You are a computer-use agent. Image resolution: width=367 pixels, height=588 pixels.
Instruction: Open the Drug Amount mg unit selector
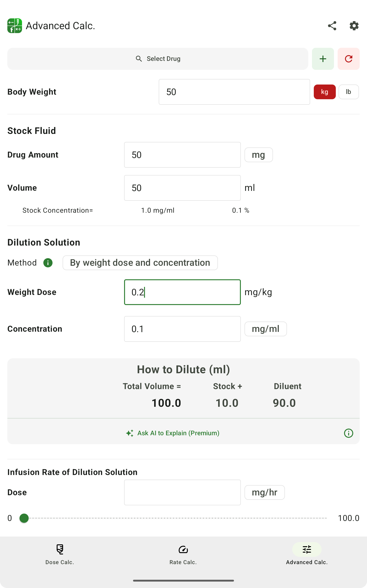tap(259, 155)
